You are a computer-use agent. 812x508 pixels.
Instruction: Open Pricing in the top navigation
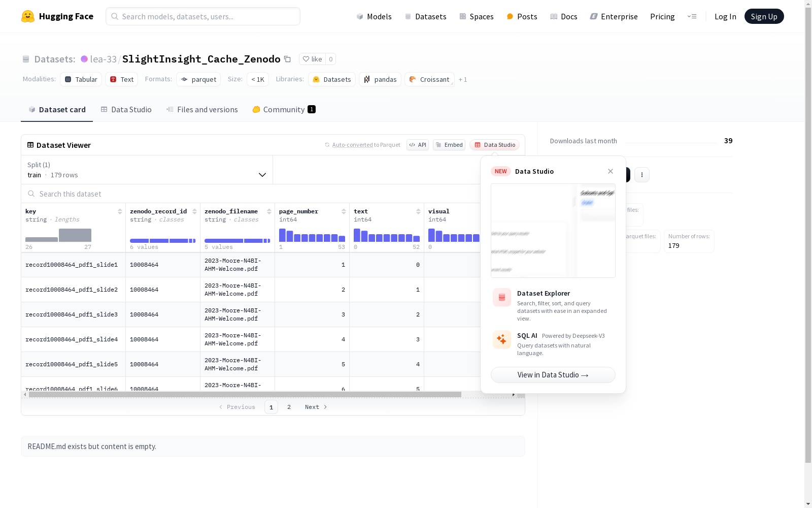click(662, 16)
